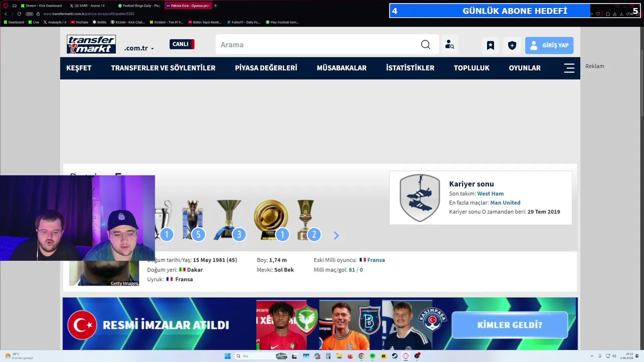Screen dimensions: 644x362
Task: Open the 81 national matches link
Action: click(352, 270)
